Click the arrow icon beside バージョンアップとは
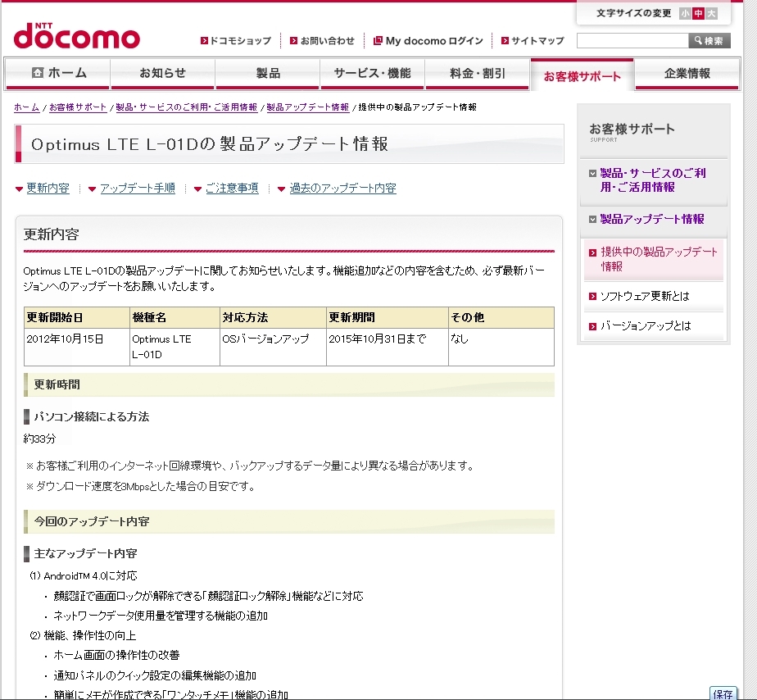This screenshot has width=757, height=700. tap(592, 326)
